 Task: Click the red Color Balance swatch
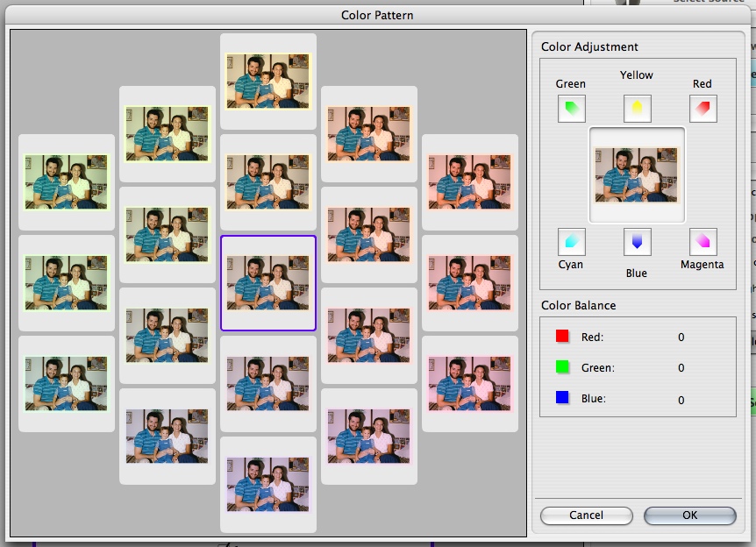563,337
